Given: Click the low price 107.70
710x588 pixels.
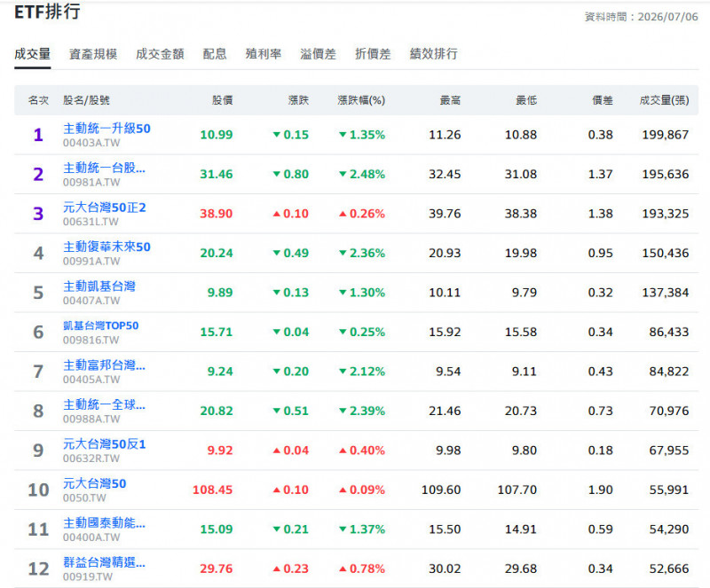Looking at the screenshot, I should (517, 490).
